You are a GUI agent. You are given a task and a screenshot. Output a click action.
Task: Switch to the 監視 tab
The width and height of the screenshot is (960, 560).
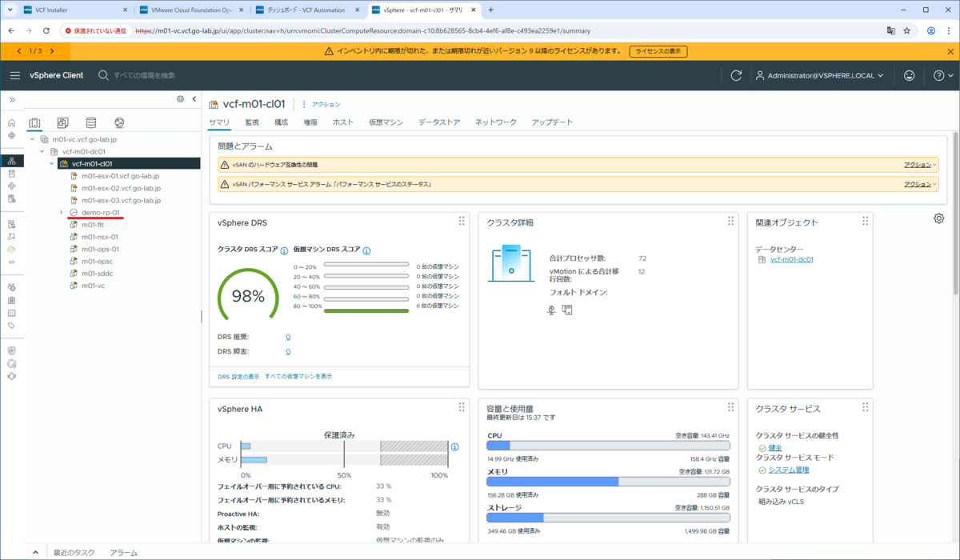252,122
